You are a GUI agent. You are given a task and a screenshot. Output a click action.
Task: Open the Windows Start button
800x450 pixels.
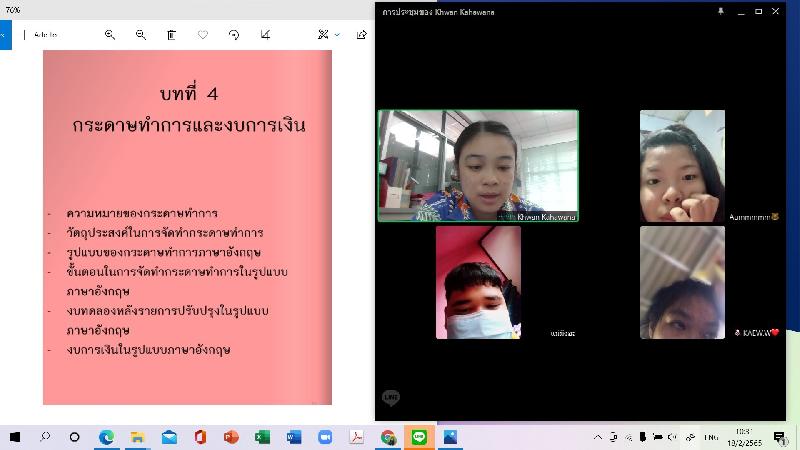click(x=15, y=437)
